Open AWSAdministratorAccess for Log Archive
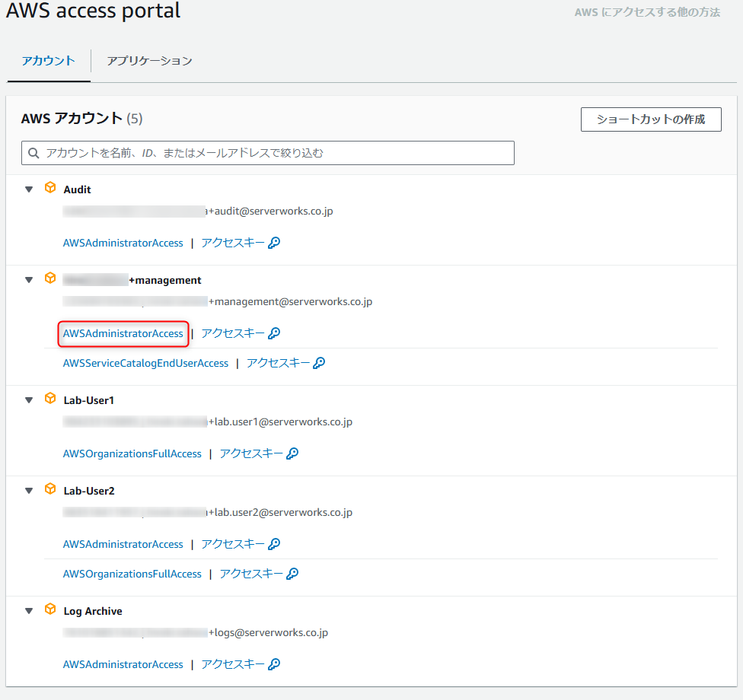This screenshot has width=743, height=700. tap(123, 664)
